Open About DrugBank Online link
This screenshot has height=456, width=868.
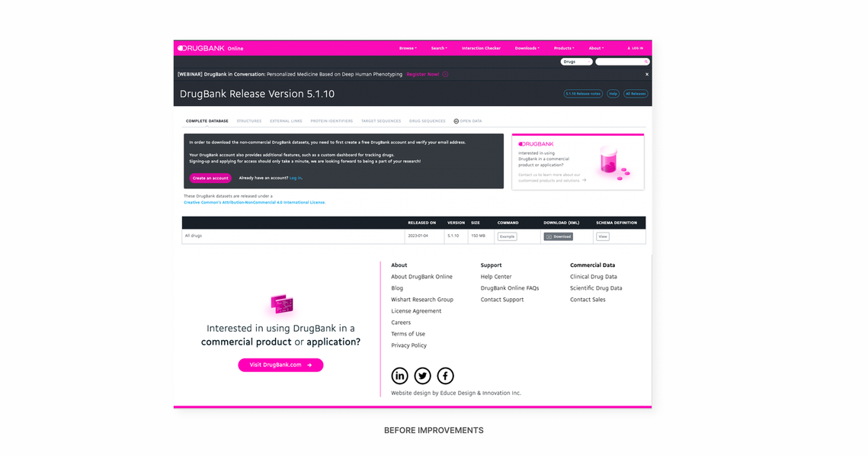coord(422,277)
